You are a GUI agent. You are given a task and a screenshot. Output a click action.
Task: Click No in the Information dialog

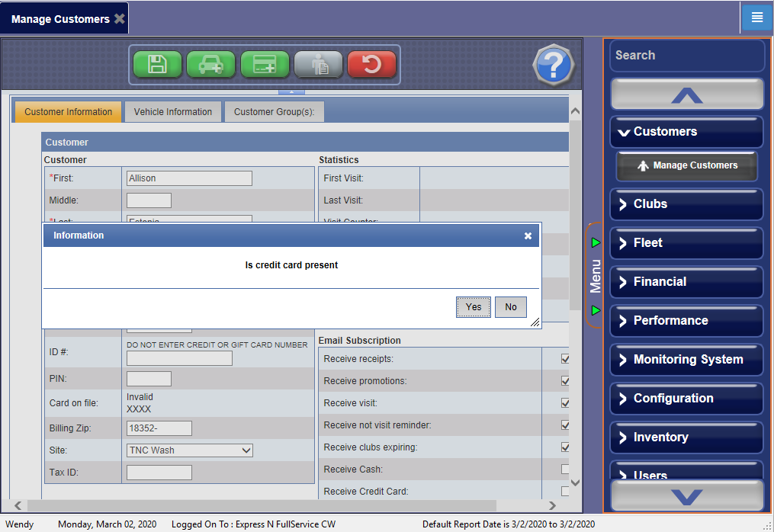tap(510, 307)
